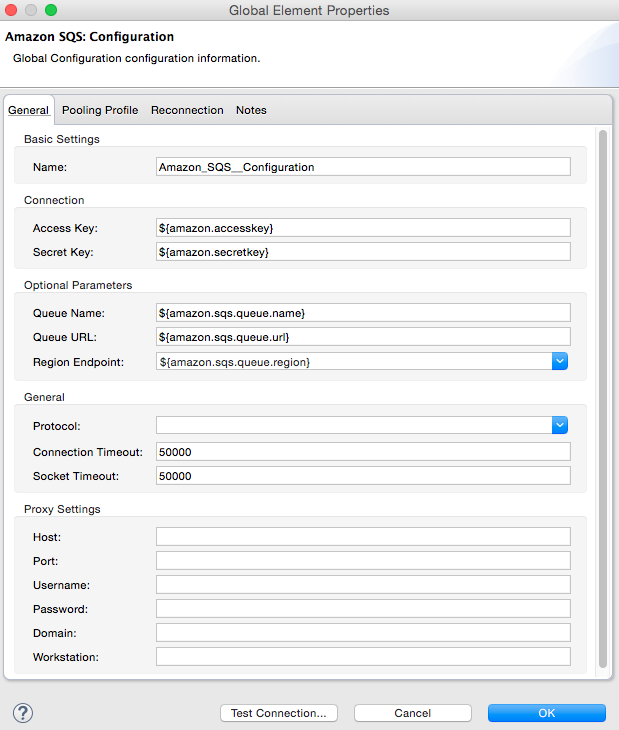Confirm with the OK button
Viewport: 619px width, 730px height.
pyautogui.click(x=547, y=713)
